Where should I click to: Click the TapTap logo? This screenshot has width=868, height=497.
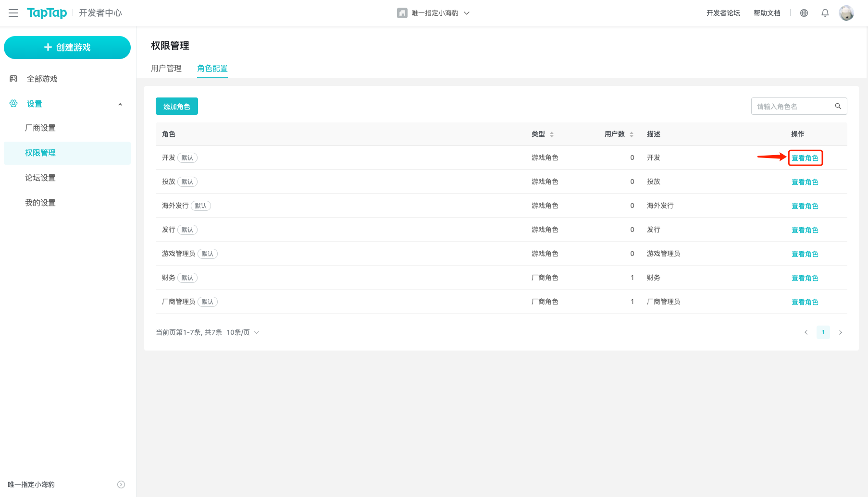(47, 13)
